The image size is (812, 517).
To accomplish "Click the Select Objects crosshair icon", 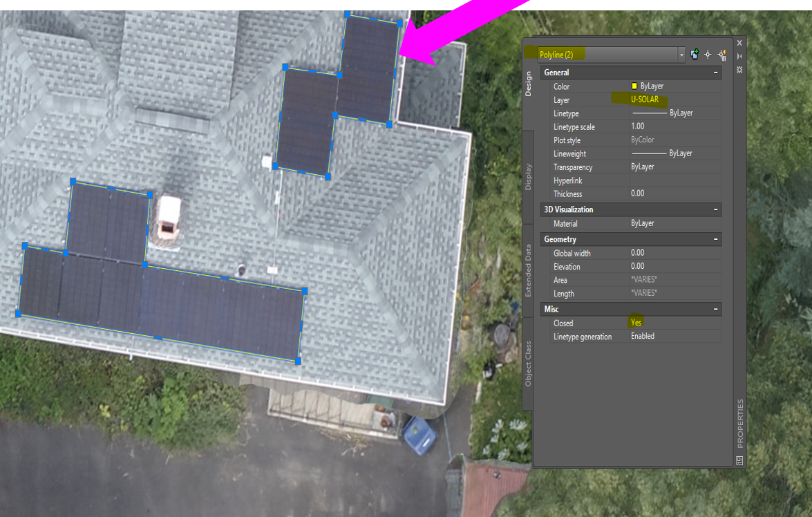I will coord(708,55).
